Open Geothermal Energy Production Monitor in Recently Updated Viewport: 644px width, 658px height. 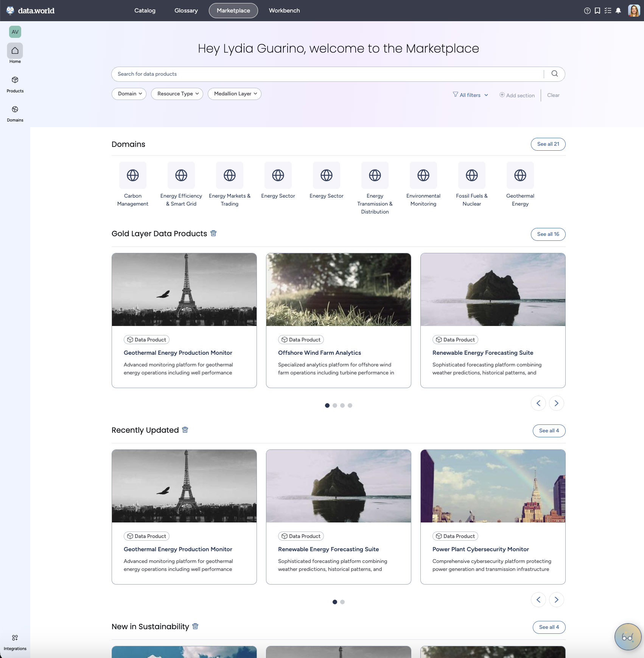178,549
